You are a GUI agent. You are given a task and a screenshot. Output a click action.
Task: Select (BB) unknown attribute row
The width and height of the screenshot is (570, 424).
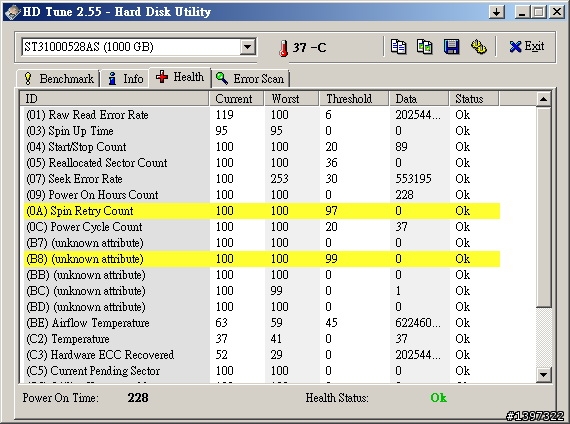[x=262, y=275]
